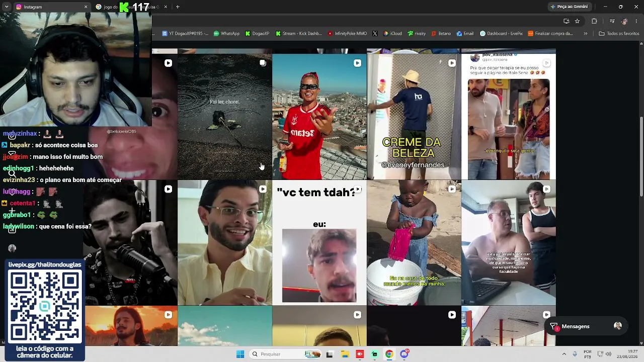Show hidden system tray icons

564,354
